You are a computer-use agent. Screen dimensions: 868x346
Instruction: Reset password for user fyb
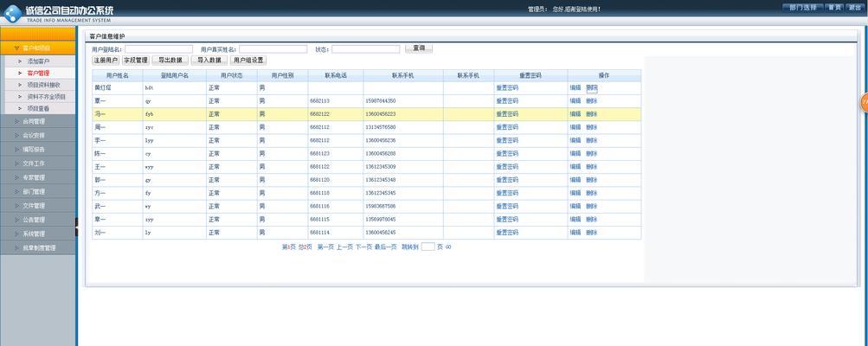[507, 114]
